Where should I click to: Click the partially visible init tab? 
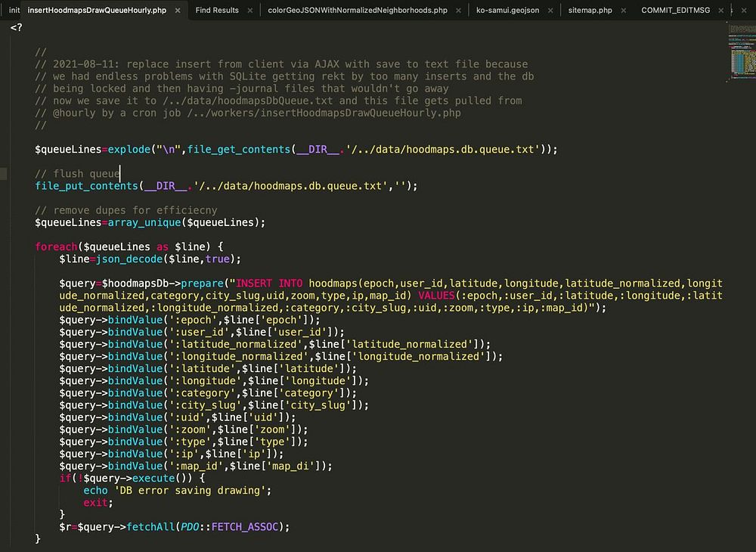[14, 11]
